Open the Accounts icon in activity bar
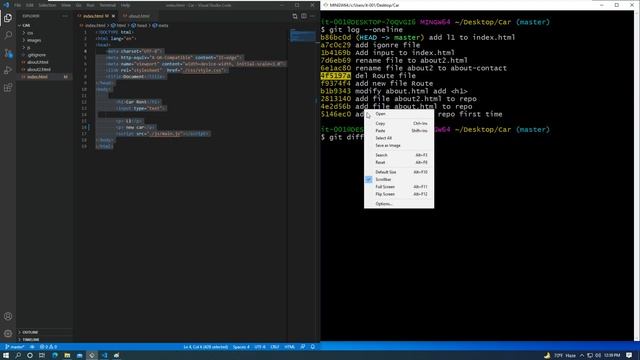This screenshot has width=640, height=360. pos(8,316)
